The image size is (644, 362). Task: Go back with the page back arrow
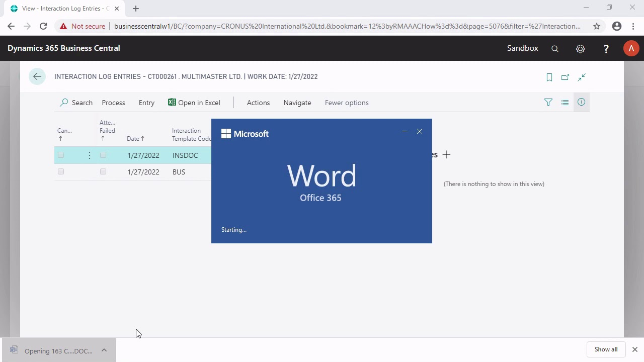pyautogui.click(x=37, y=76)
